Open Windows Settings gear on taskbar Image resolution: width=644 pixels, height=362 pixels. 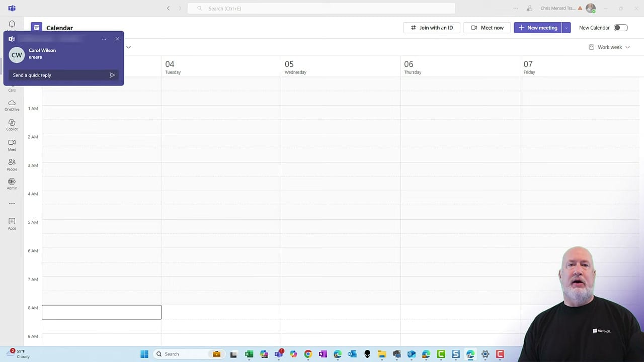[485, 354]
